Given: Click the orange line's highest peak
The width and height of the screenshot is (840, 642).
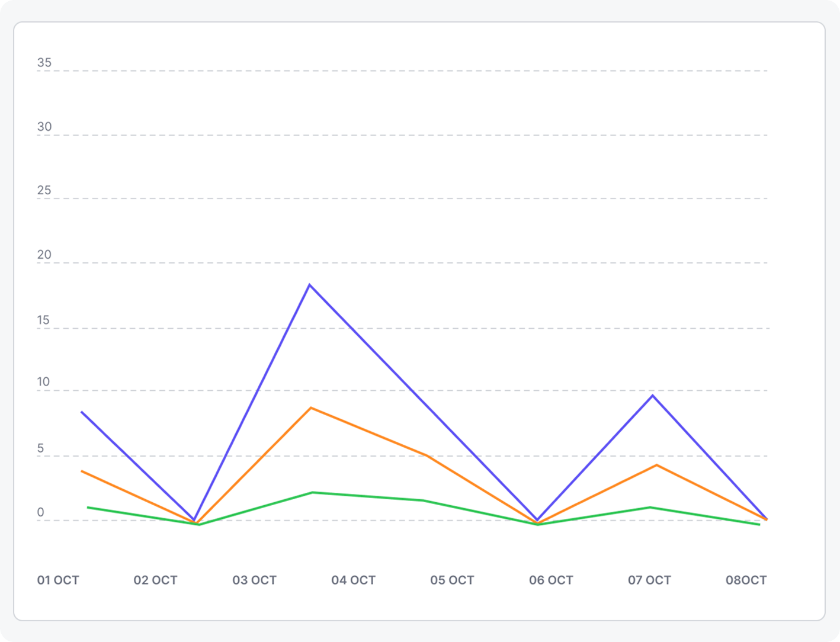Looking at the screenshot, I should [x=311, y=407].
